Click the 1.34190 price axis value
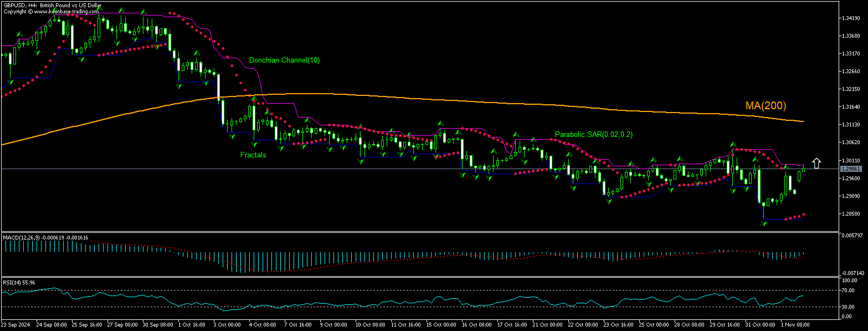This screenshot has height=331, width=868. [x=850, y=18]
